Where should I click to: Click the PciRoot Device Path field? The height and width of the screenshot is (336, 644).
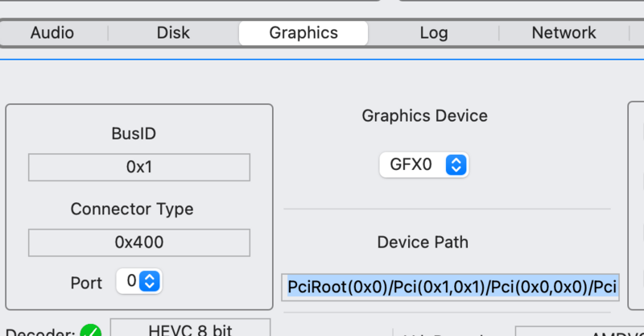coord(451,287)
